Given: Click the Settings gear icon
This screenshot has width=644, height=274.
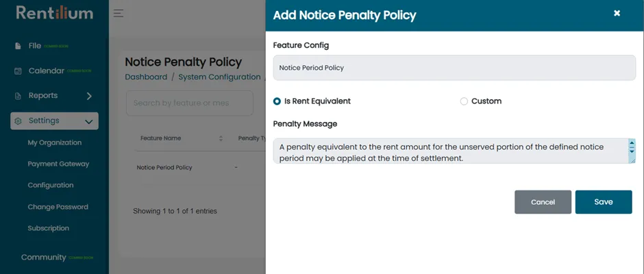Looking at the screenshot, I should pos(18,121).
